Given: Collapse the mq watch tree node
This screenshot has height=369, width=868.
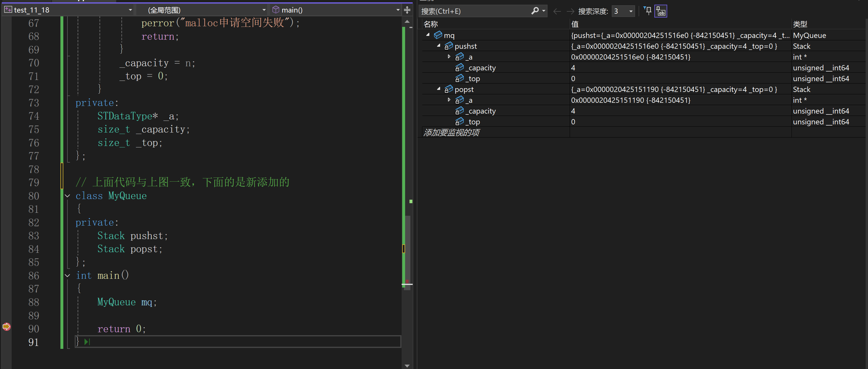Looking at the screenshot, I should (x=428, y=35).
